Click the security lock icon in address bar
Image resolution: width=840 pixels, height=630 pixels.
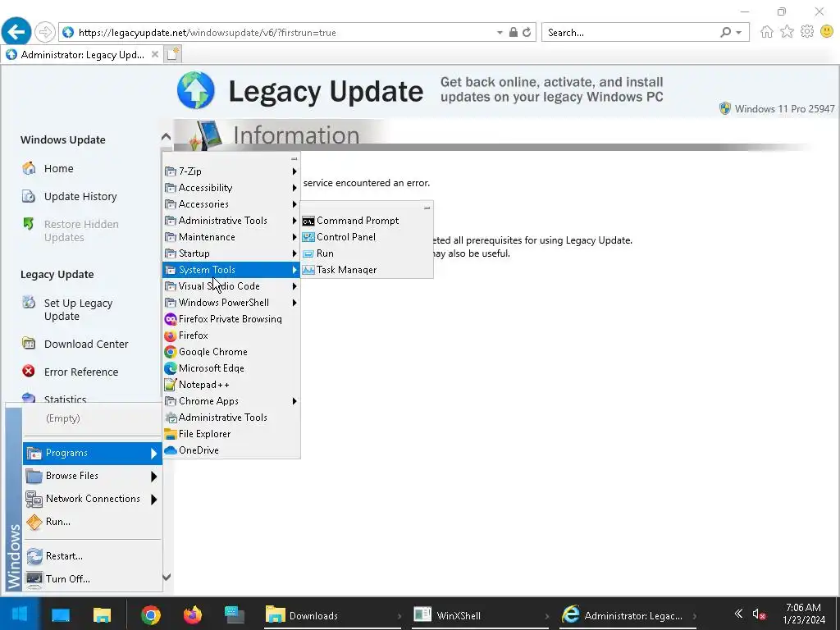click(x=514, y=33)
